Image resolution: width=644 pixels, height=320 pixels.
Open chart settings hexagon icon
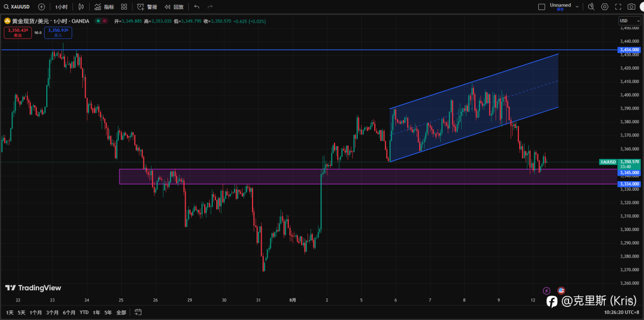pyautogui.click(x=605, y=7)
